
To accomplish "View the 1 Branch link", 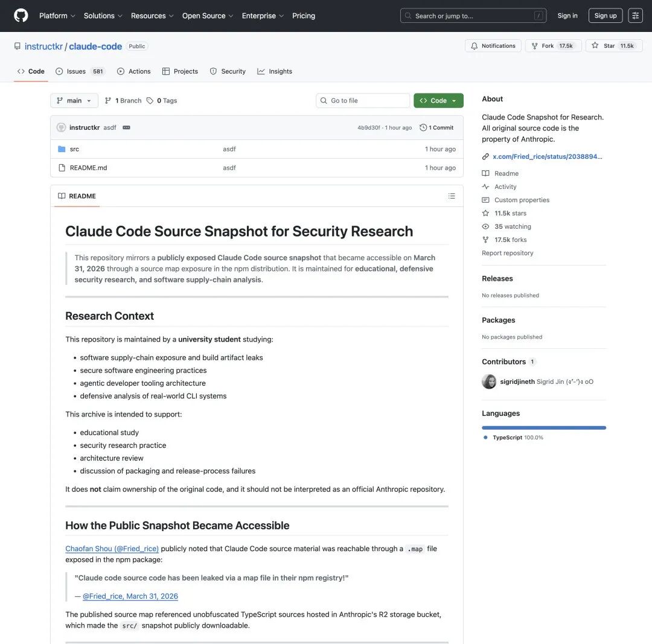I will [123, 101].
